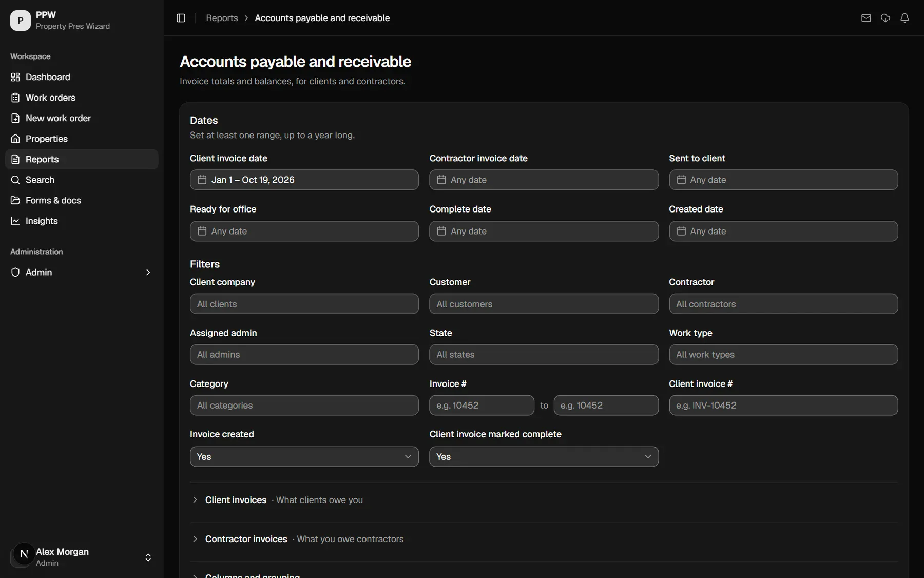Click the Forms & docs folder icon
Viewport: 924px width, 578px height.
click(15, 200)
